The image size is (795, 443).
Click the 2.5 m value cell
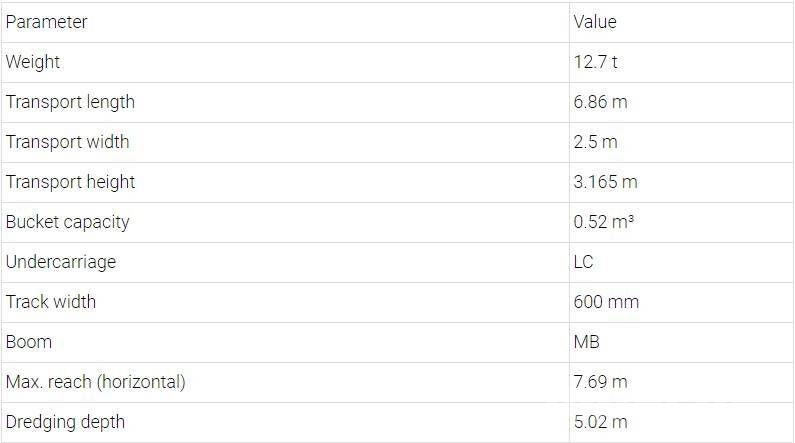(x=595, y=142)
